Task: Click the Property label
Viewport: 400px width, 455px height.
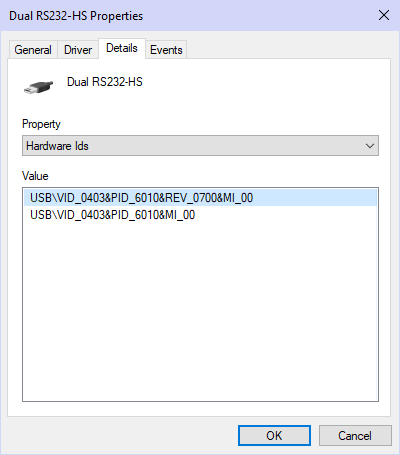Action: [x=41, y=124]
